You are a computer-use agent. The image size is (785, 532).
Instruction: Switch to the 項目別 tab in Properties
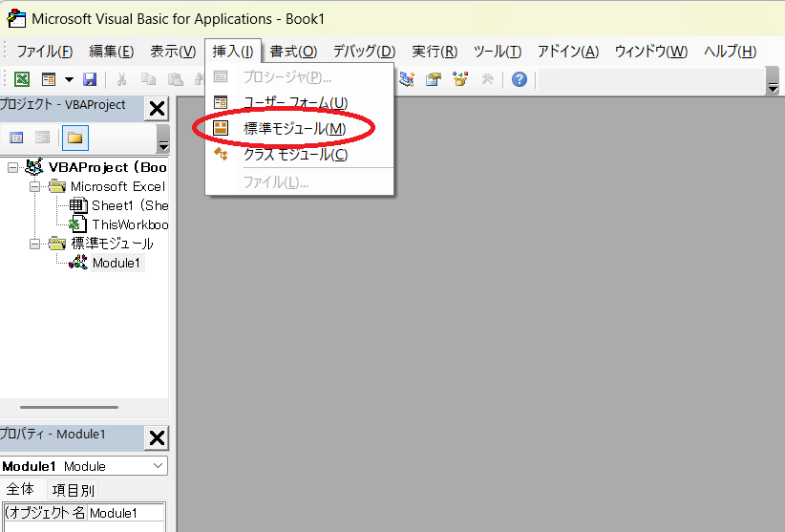coord(74,490)
